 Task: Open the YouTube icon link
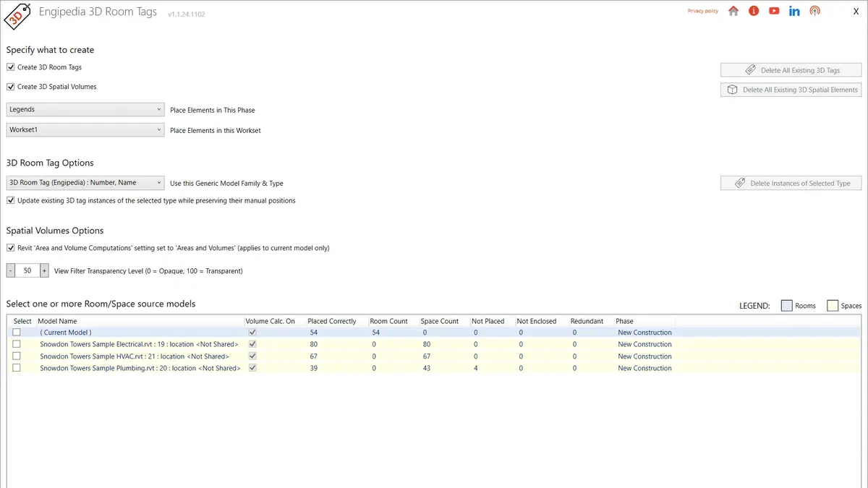[774, 11]
